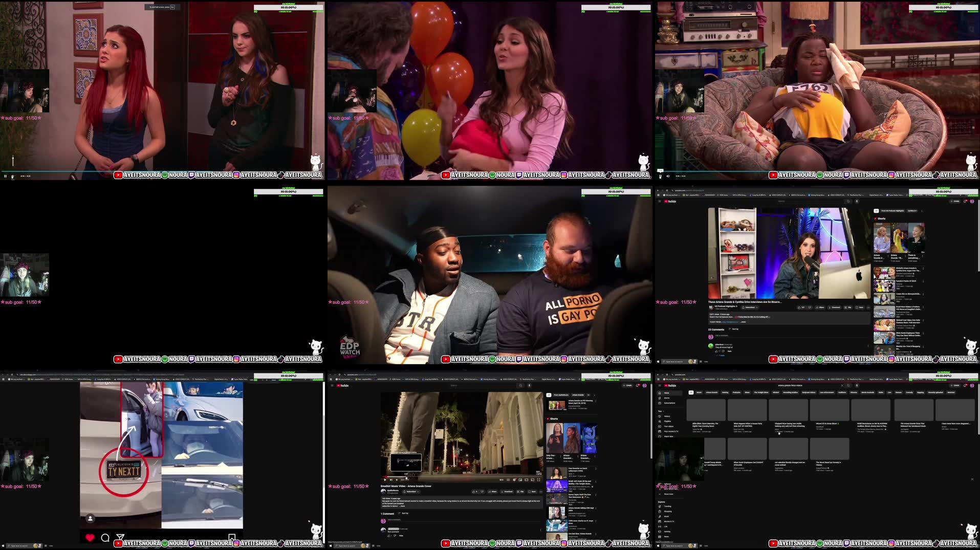Expand the Breathin' description with ...more
This screenshot has height=550, width=980.
click(x=402, y=506)
